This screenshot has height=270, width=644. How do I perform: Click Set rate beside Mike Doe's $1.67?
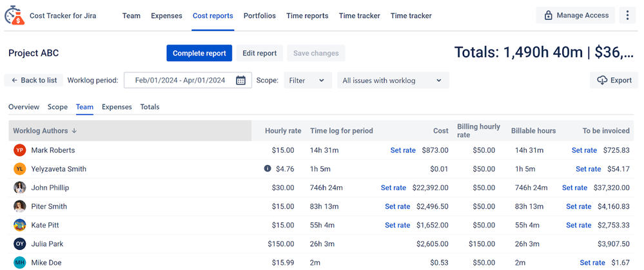(592, 263)
